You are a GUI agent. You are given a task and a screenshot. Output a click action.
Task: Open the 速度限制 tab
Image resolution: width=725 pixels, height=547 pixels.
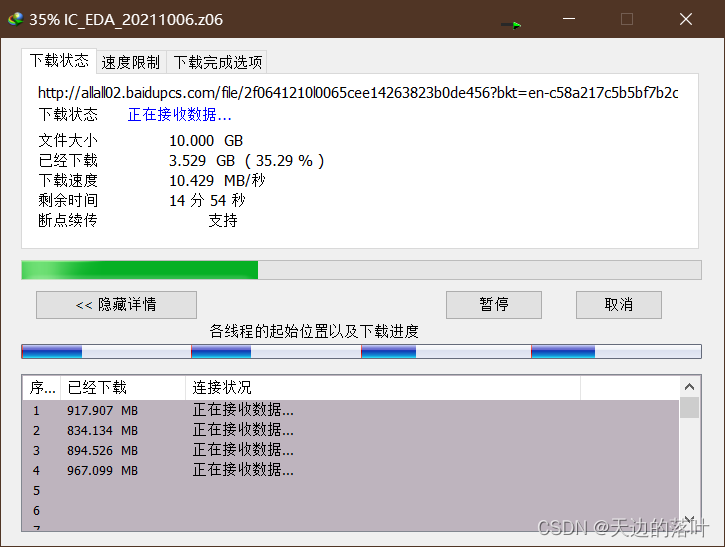[x=131, y=62]
